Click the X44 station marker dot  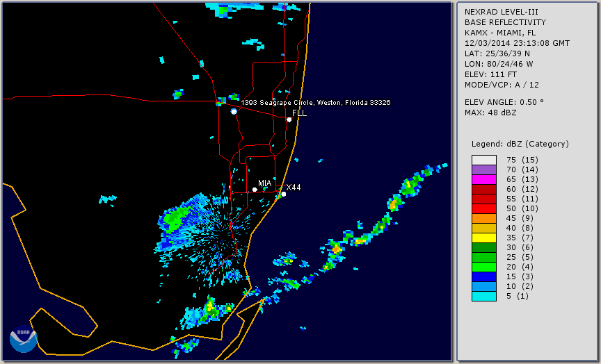284,195
